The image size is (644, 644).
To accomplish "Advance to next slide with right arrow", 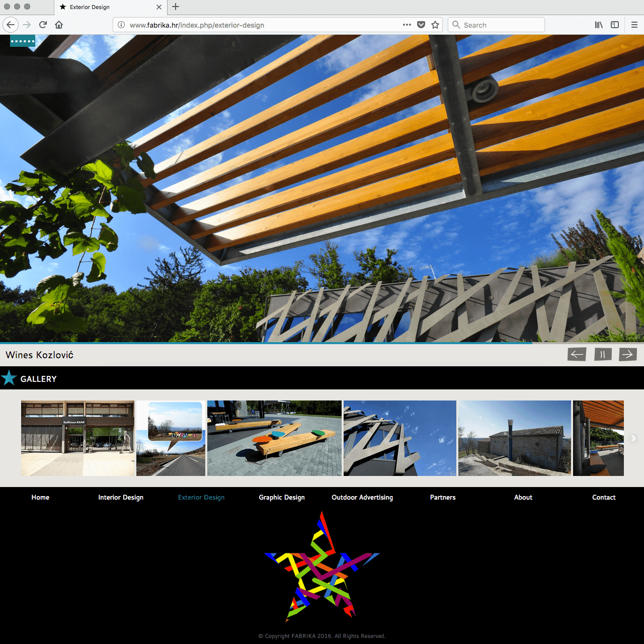I will [x=628, y=354].
